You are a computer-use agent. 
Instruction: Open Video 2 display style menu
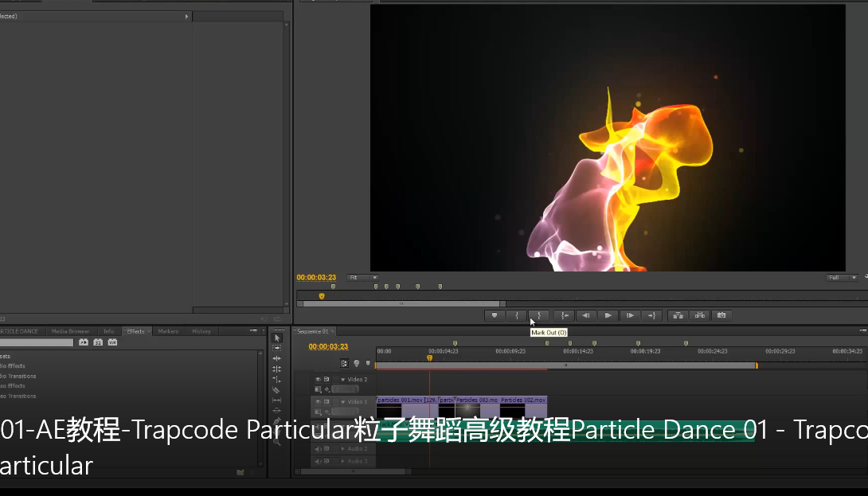[x=318, y=389]
